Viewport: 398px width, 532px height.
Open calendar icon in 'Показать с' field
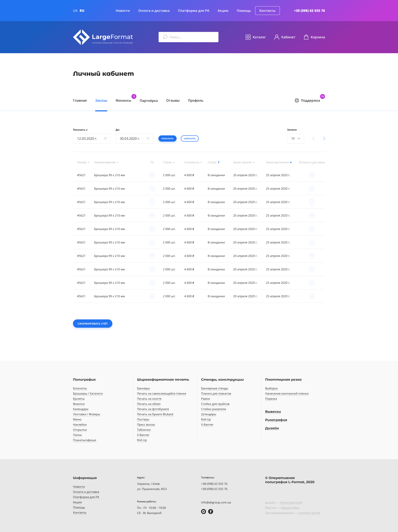point(105,138)
